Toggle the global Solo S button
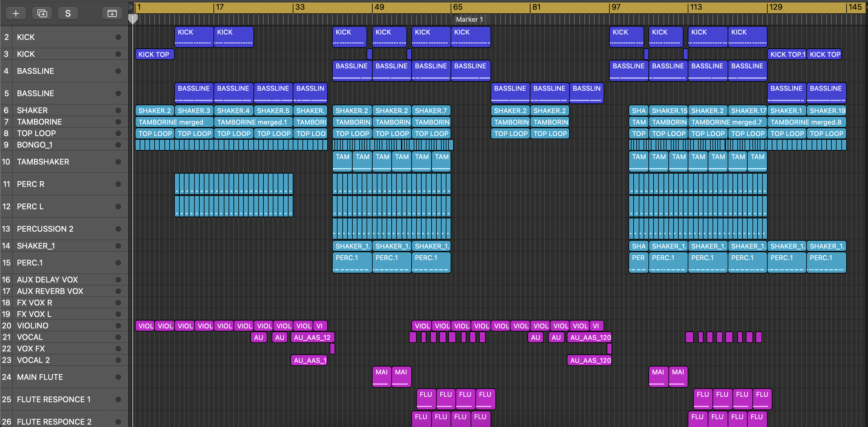This screenshot has height=427, width=868. coord(68,14)
